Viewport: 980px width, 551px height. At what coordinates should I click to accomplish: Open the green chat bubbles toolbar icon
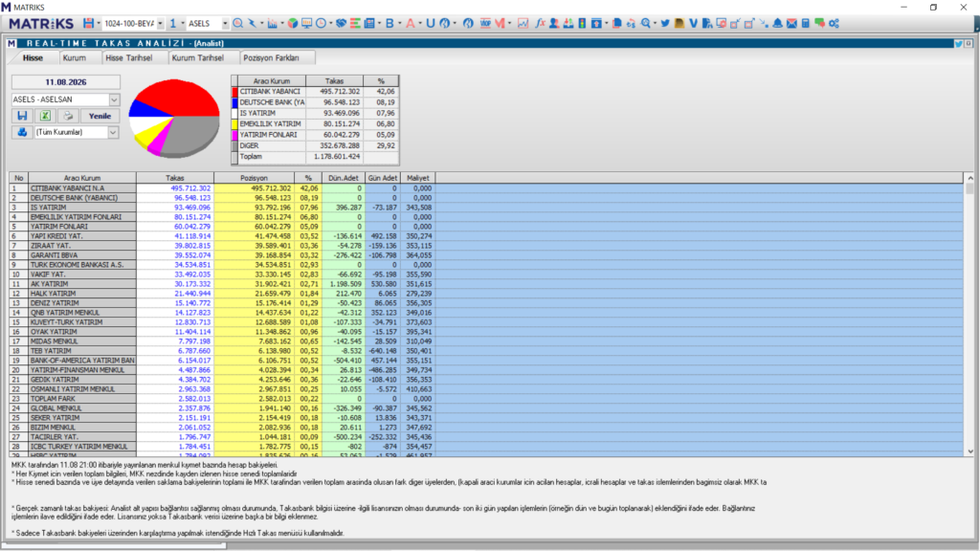819,23
